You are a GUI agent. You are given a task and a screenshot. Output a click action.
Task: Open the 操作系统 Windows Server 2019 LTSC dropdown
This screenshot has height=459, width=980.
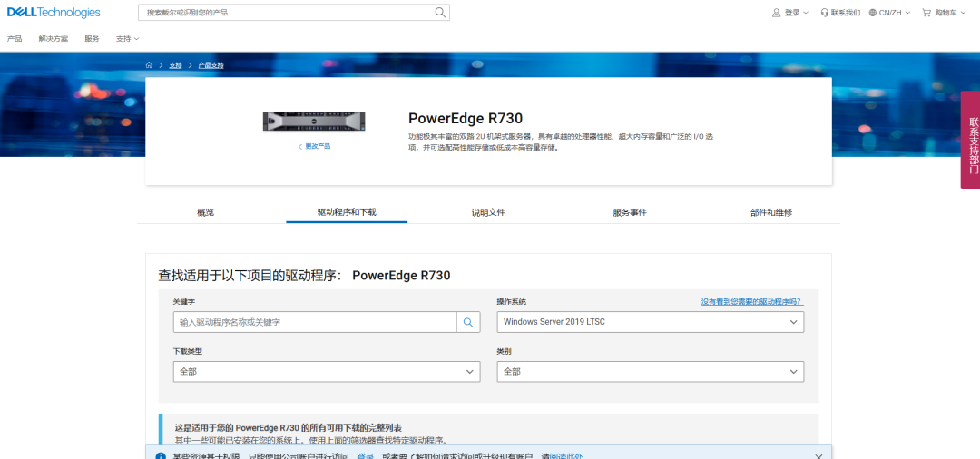click(x=650, y=322)
